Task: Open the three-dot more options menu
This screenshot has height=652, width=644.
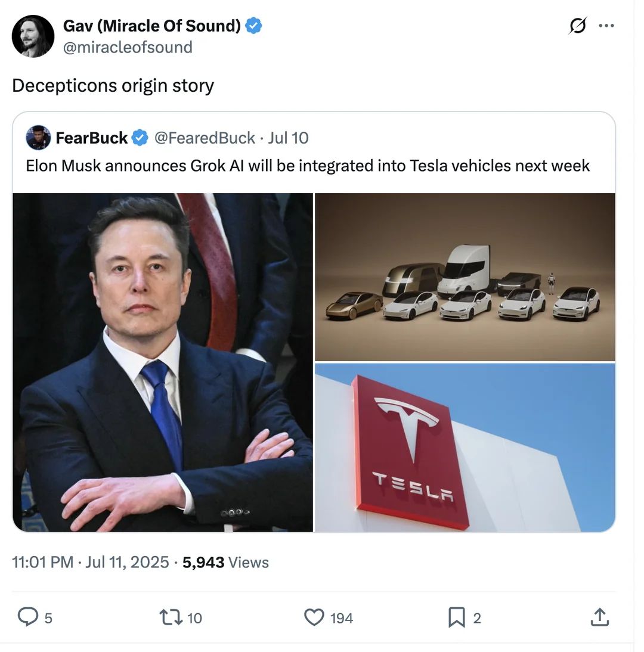Action: pos(606,26)
